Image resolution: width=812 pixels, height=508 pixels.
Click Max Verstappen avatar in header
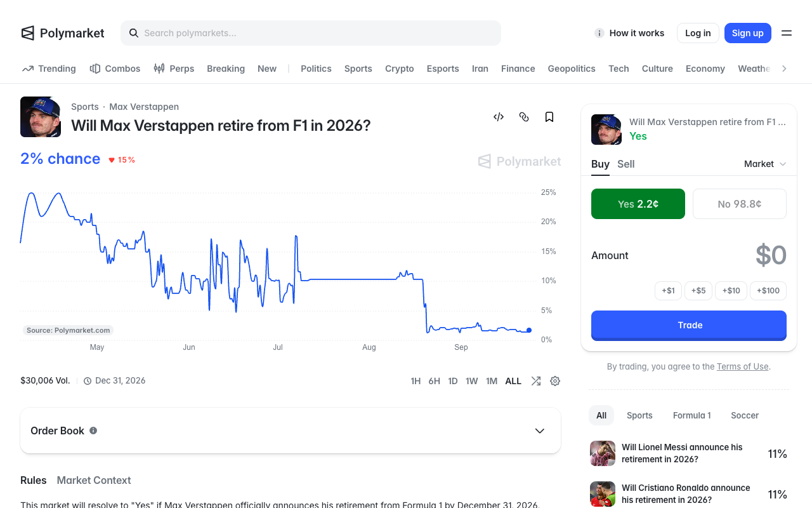(x=41, y=117)
